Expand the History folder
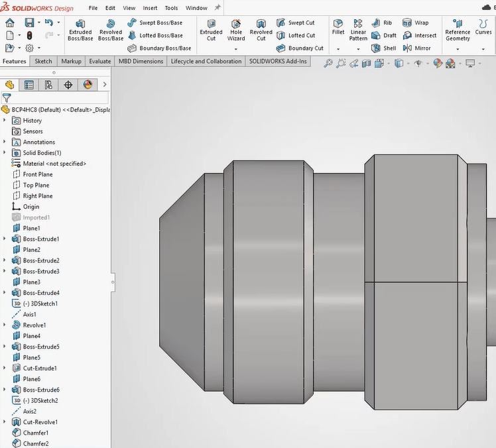Screen dimensions: 496x448 5,120
